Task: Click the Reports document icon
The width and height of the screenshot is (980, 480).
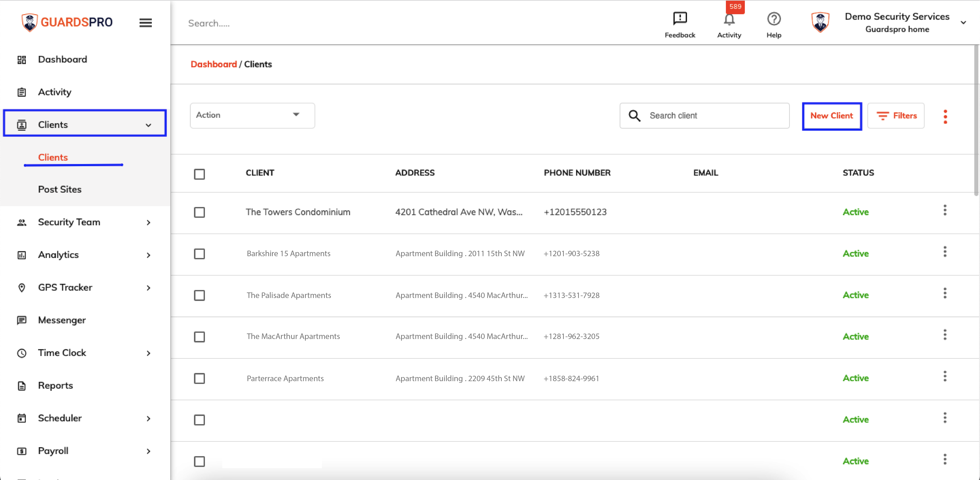Action: coord(22,386)
